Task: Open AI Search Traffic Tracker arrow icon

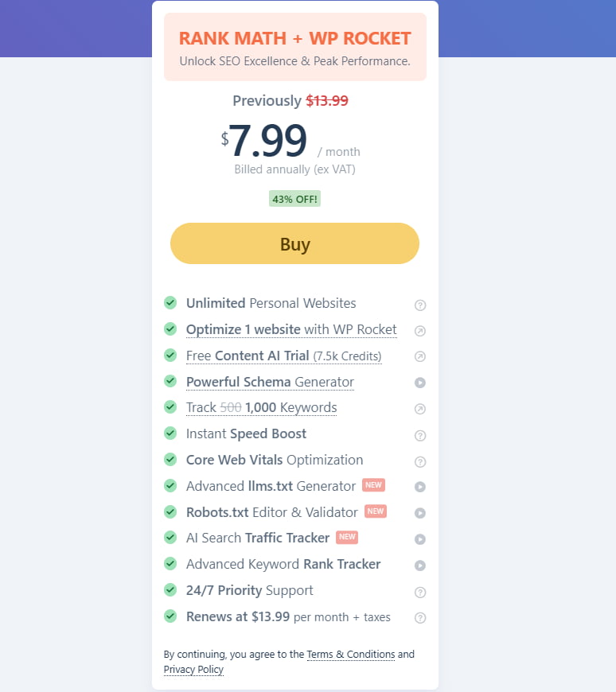Action: point(420,538)
